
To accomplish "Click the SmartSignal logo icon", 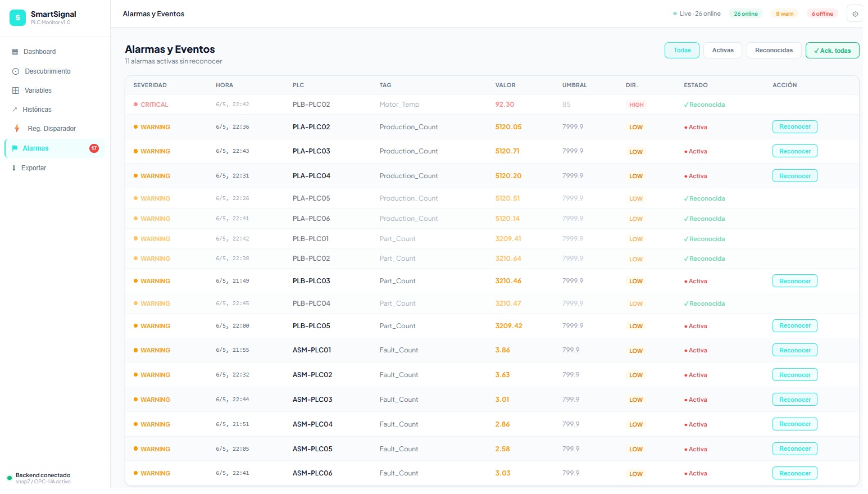I will click(17, 17).
